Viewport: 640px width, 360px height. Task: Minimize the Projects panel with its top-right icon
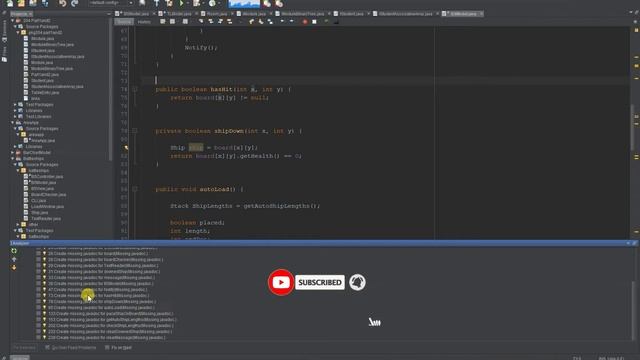click(x=109, y=14)
